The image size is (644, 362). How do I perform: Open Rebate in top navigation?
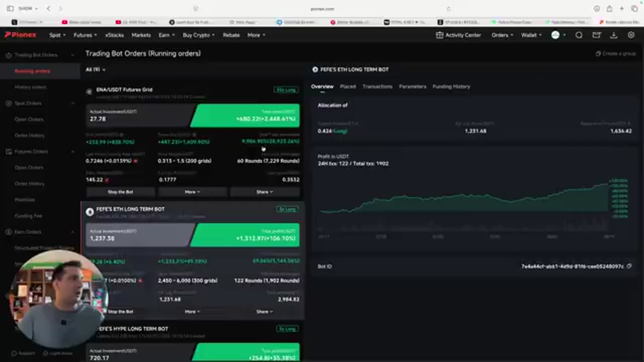point(231,35)
